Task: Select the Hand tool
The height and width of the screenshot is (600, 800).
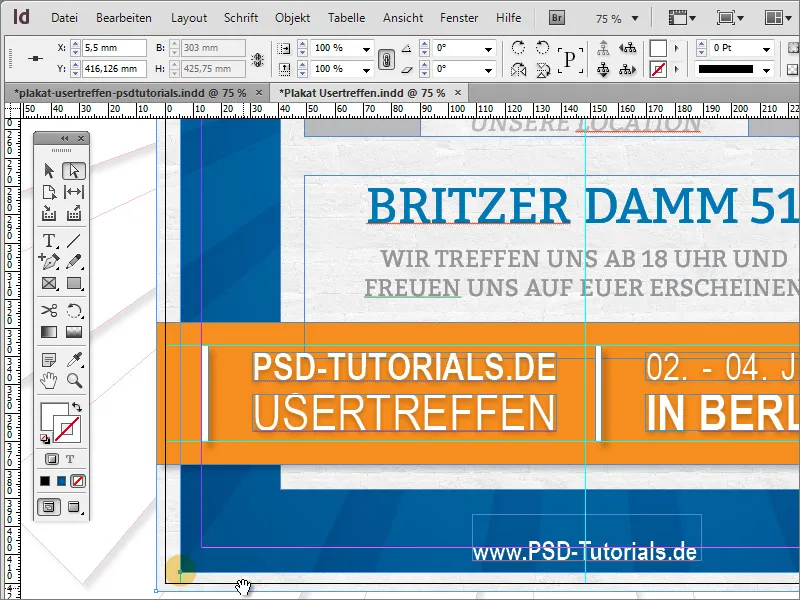Action: (49, 381)
